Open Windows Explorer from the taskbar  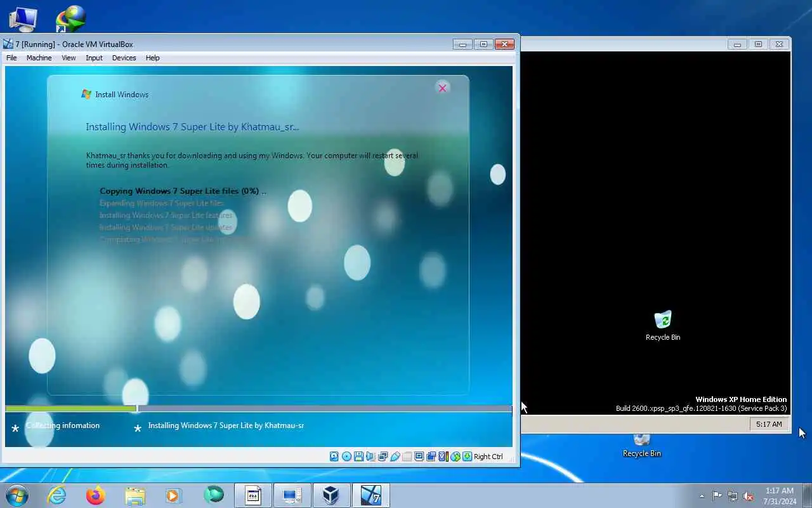(135, 495)
